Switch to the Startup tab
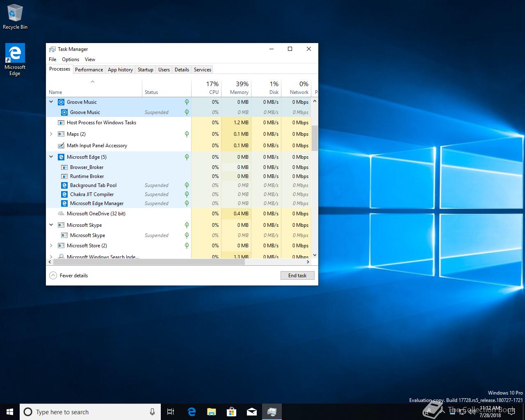This screenshot has height=420, width=525. [x=145, y=70]
